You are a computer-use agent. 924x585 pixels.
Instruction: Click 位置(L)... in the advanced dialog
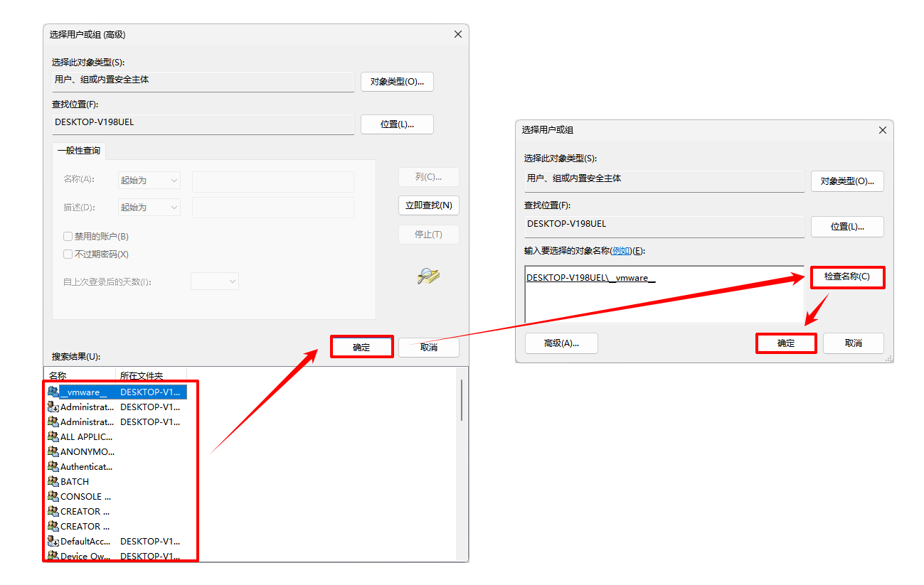[397, 124]
